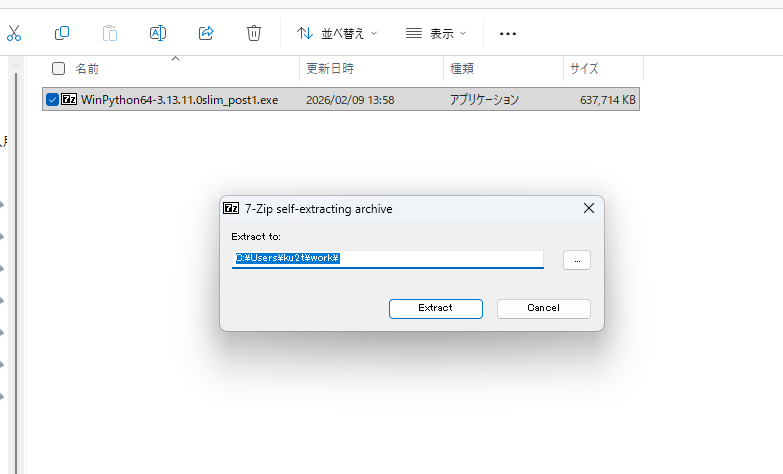Click the Cancel button in the 7-Zip dialog

[x=543, y=308]
